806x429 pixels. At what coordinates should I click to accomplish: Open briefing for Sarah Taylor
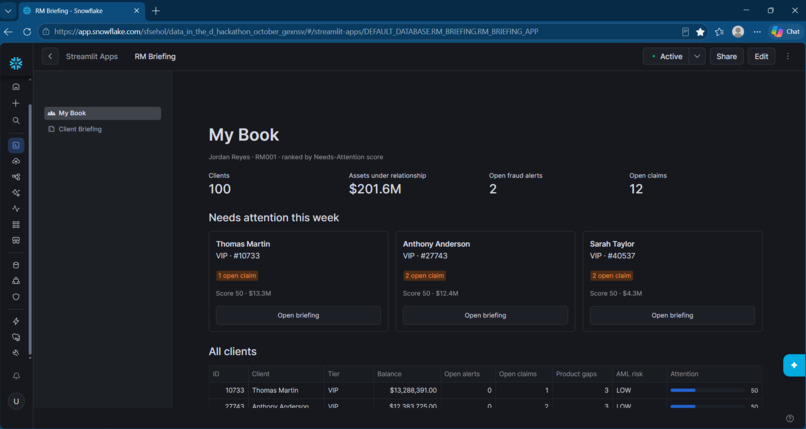(x=672, y=315)
